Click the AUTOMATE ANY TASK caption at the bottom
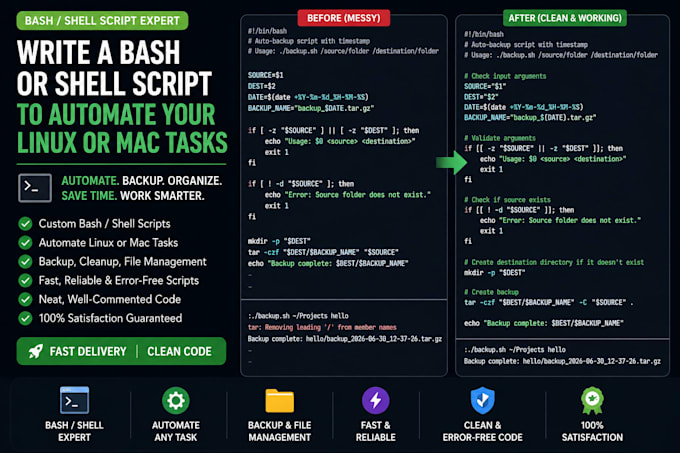The width and height of the screenshot is (680, 453). 176,431
